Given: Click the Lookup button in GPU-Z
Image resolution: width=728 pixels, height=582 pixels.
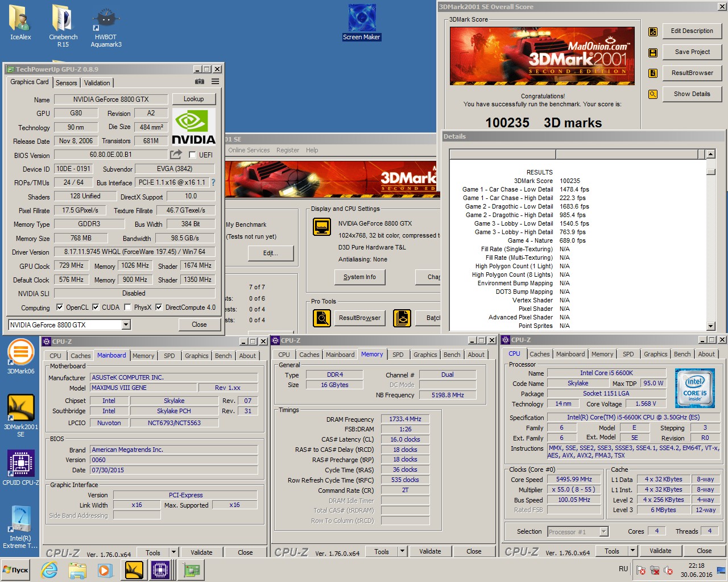Looking at the screenshot, I should tap(193, 99).
